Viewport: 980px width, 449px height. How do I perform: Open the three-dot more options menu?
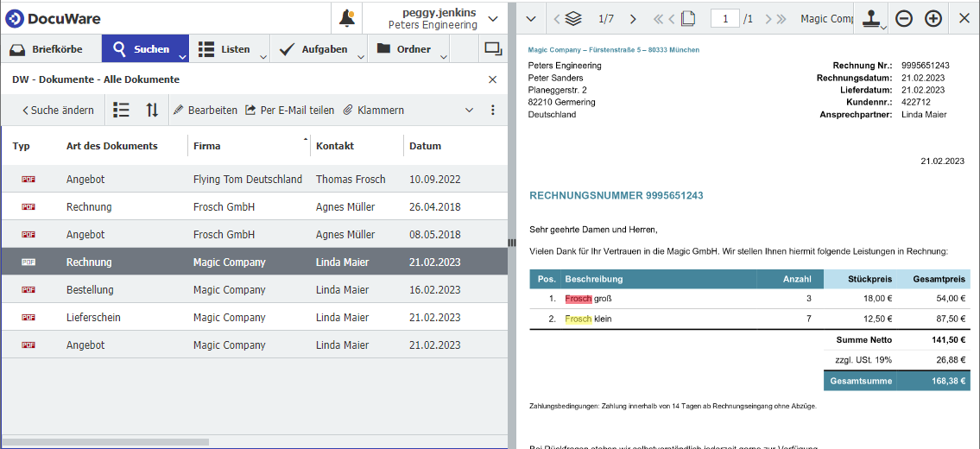[x=493, y=110]
